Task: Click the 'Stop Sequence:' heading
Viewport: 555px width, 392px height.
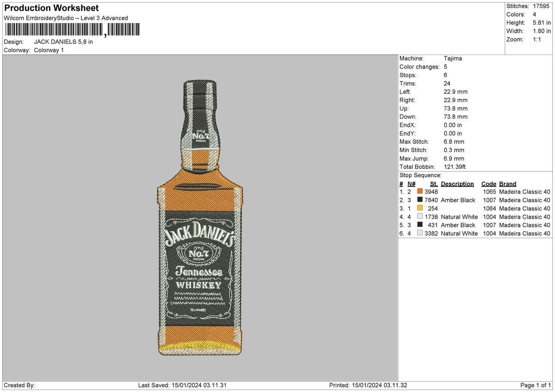Action: (420, 175)
